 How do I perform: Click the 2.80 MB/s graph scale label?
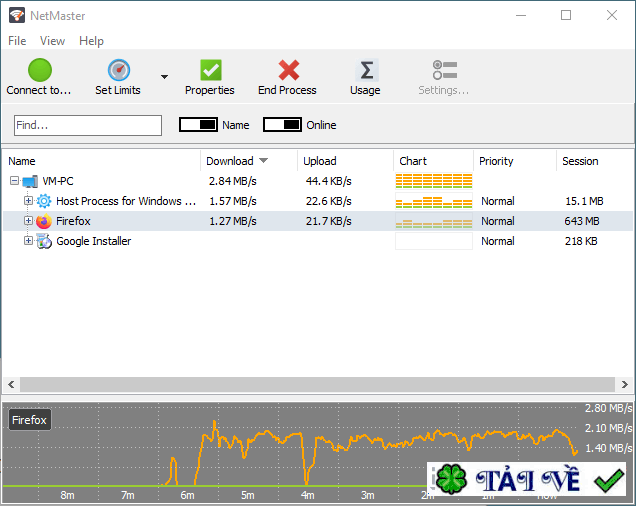[608, 408]
